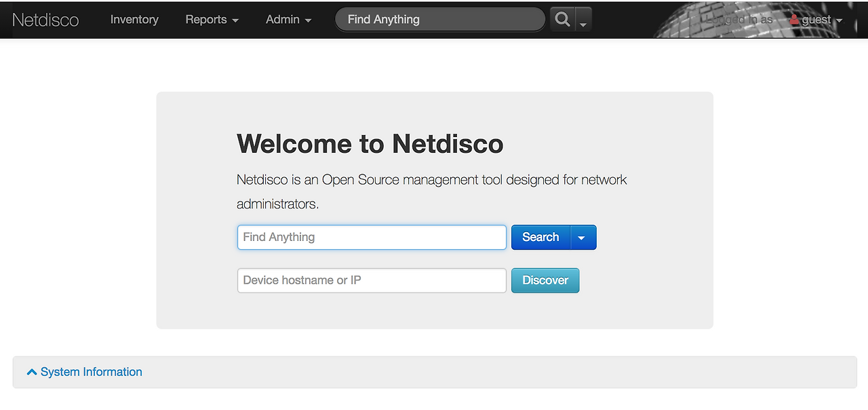The width and height of the screenshot is (868, 410).
Task: Click the System Information chevron icon
Action: coord(32,372)
